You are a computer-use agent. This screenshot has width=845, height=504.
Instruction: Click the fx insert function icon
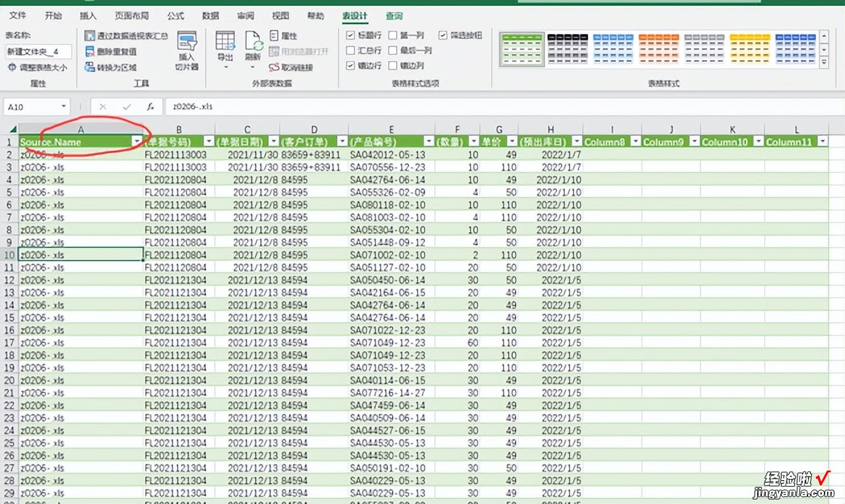coord(151,106)
